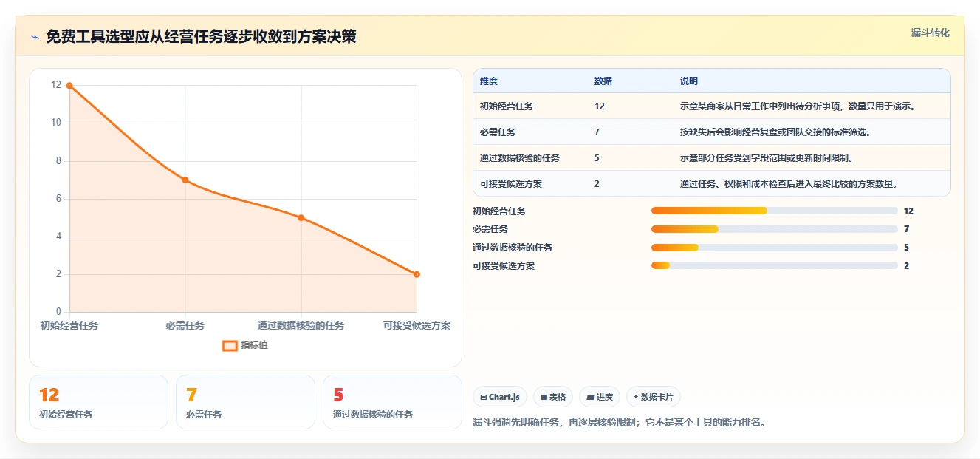980x459 pixels.
Task: Click the 初始经营任务 cell in the table
Action: 507,106
